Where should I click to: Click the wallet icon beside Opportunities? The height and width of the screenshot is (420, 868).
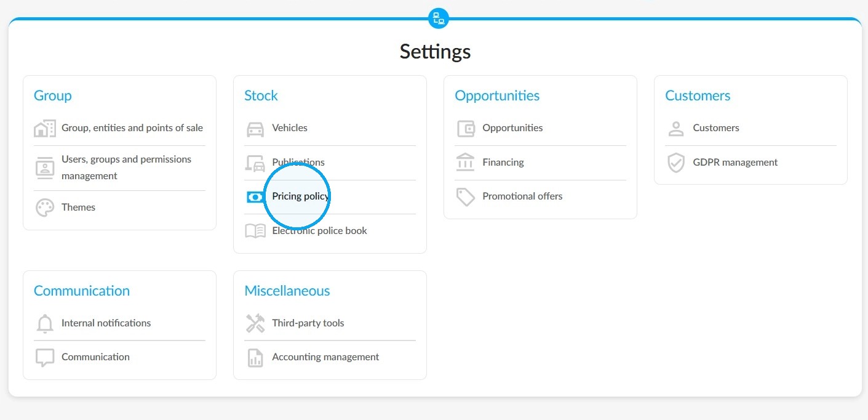tap(466, 129)
